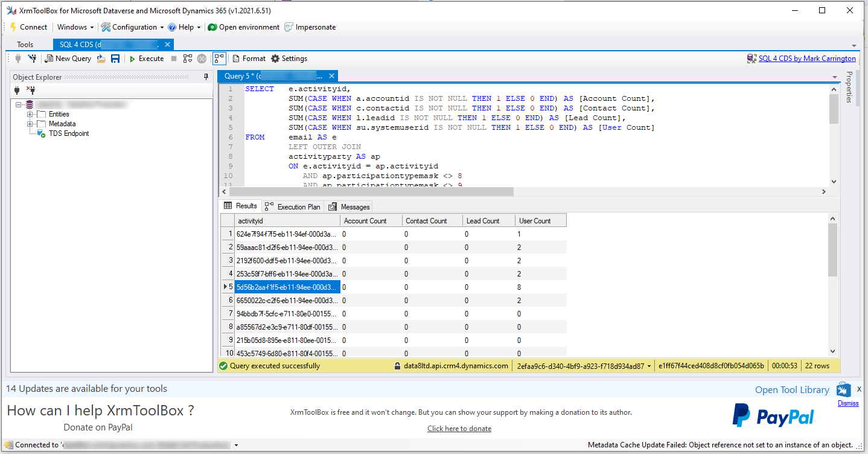The height and width of the screenshot is (454, 868).
Task: Expand the Entities tree node
Action: 30,114
